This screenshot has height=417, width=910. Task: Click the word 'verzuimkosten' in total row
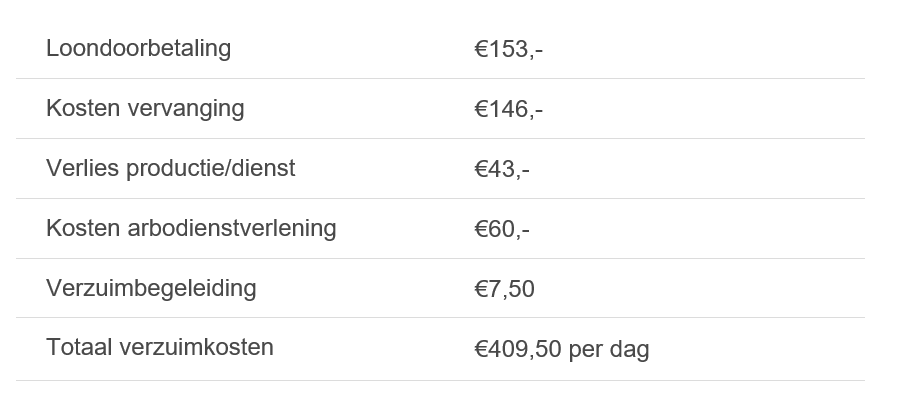[x=196, y=347]
